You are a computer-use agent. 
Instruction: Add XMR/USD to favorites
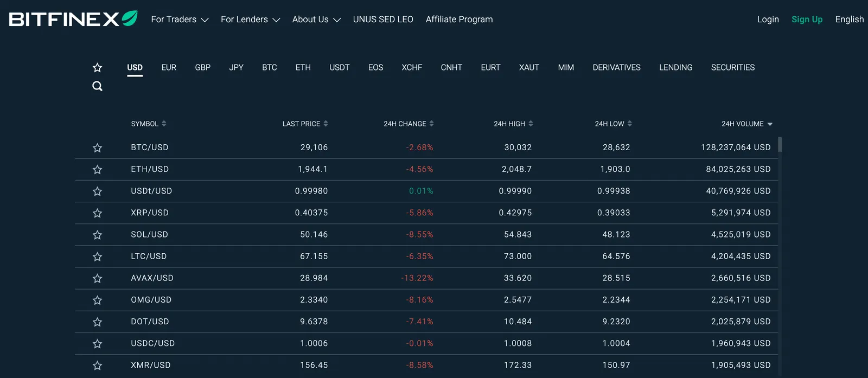pyautogui.click(x=97, y=366)
